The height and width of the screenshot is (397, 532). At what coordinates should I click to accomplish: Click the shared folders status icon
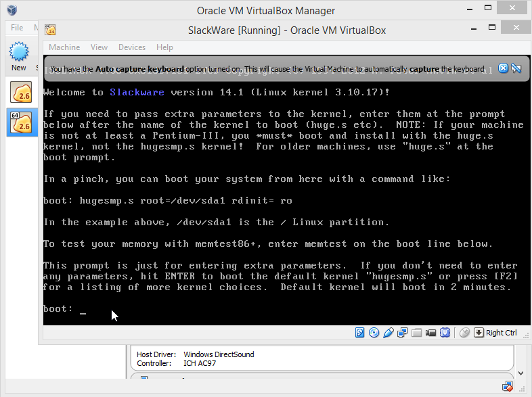click(x=416, y=333)
